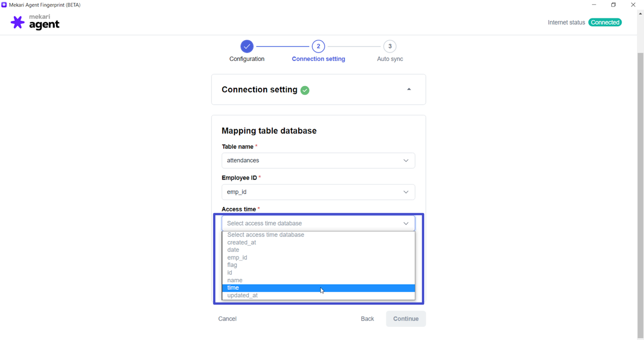Select step 2 Connection setting circle
Image resolution: width=644 pixels, height=340 pixels.
click(318, 46)
